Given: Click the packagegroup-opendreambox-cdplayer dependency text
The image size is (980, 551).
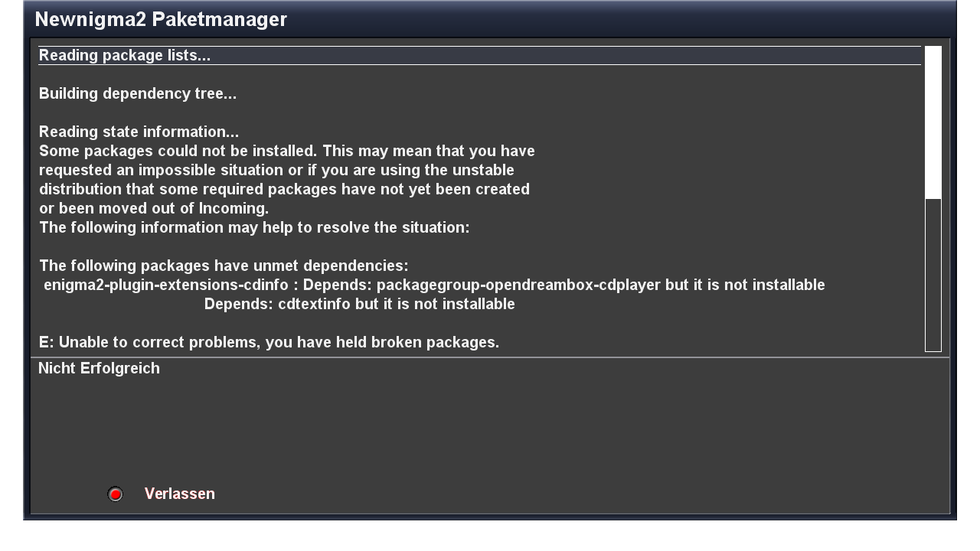Looking at the screenshot, I should click(x=518, y=285).
